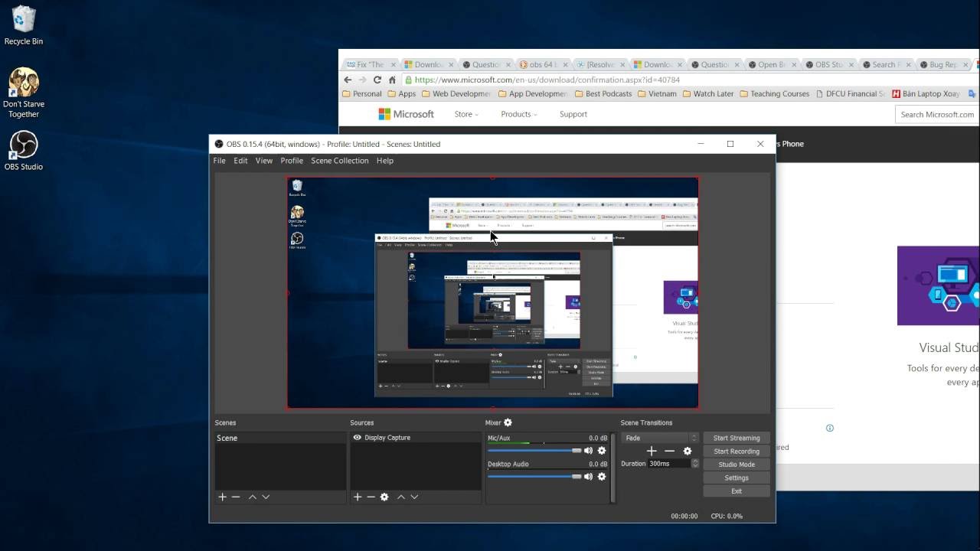Click the Start Streaming button
The height and width of the screenshot is (551, 980).
[x=737, y=438]
